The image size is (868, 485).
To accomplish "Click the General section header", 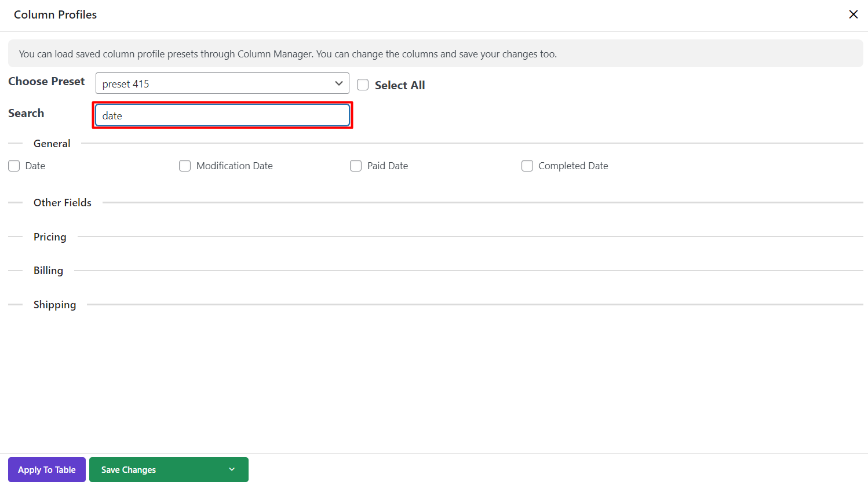I will pos(52,144).
